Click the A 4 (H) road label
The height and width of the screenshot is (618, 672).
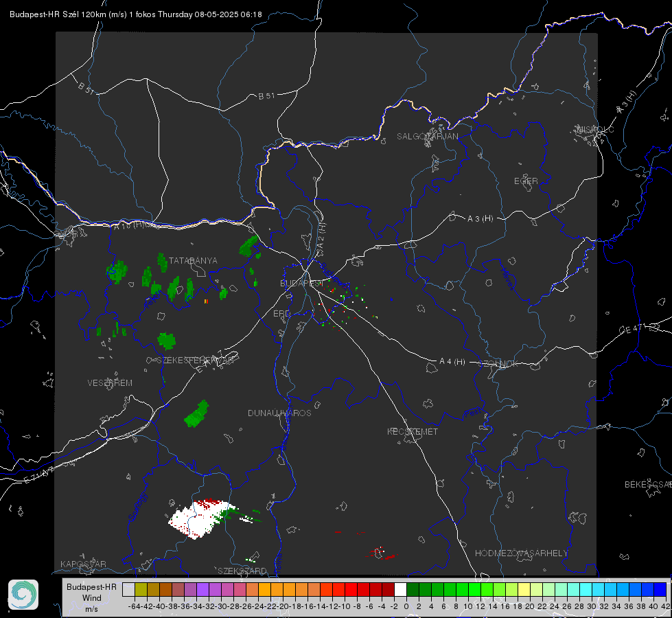tap(452, 362)
